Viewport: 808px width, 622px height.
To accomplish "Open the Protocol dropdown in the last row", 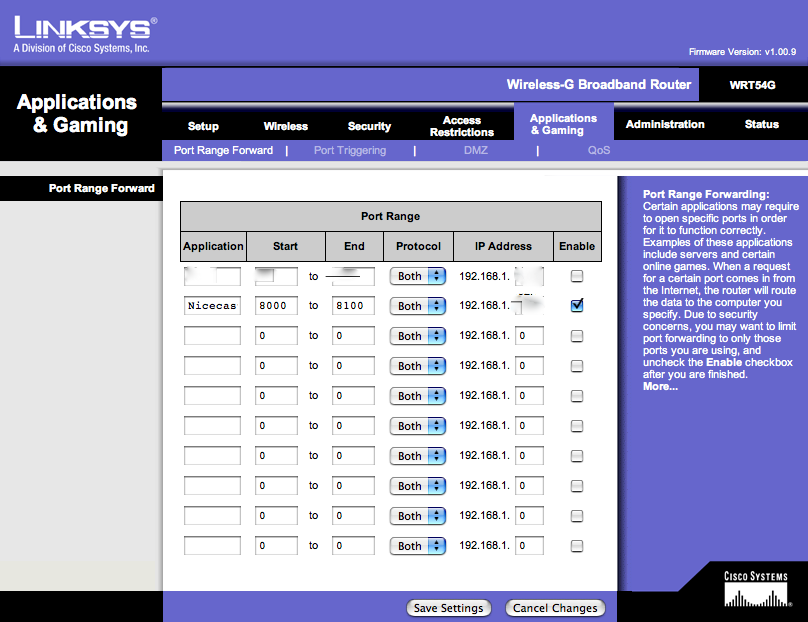I will point(417,546).
